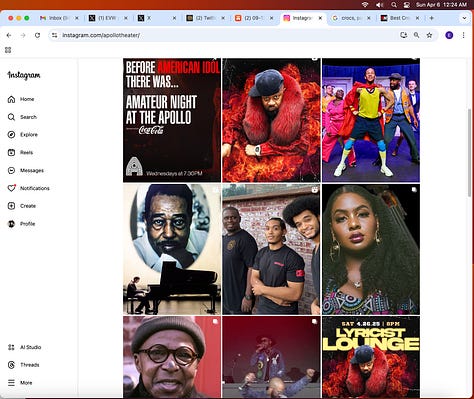Open the volume control in menu bar

pyautogui.click(x=379, y=5)
